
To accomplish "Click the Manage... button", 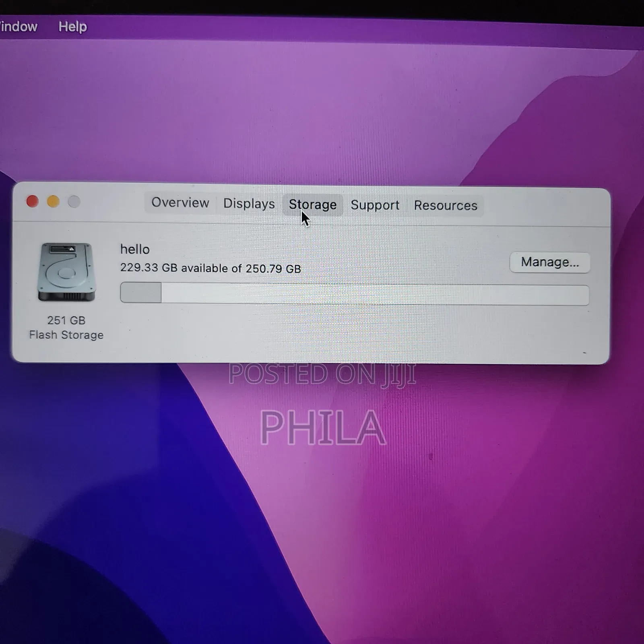I will (550, 262).
